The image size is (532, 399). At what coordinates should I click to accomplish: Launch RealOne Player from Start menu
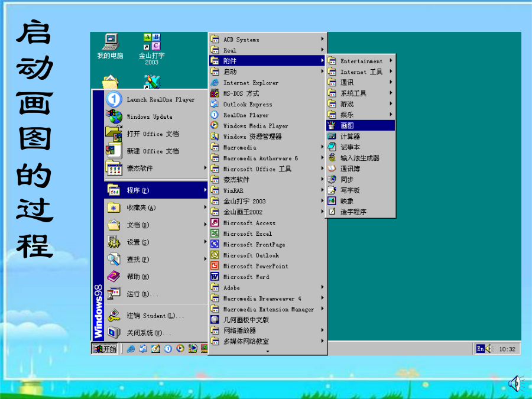(155, 99)
